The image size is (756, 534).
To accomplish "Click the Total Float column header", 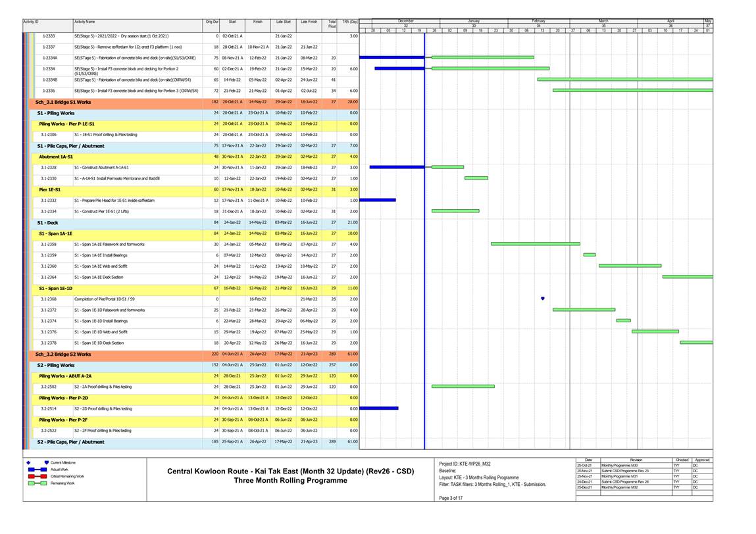I will click(x=332, y=24).
